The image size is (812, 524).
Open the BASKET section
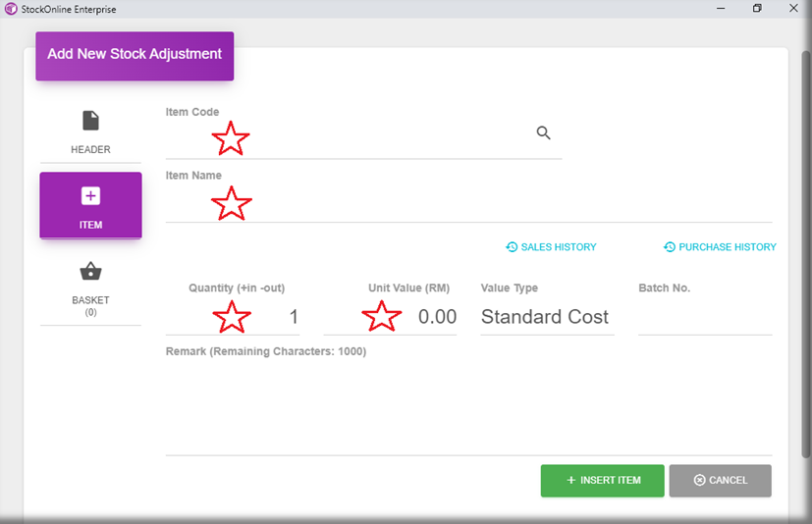pyautogui.click(x=90, y=285)
